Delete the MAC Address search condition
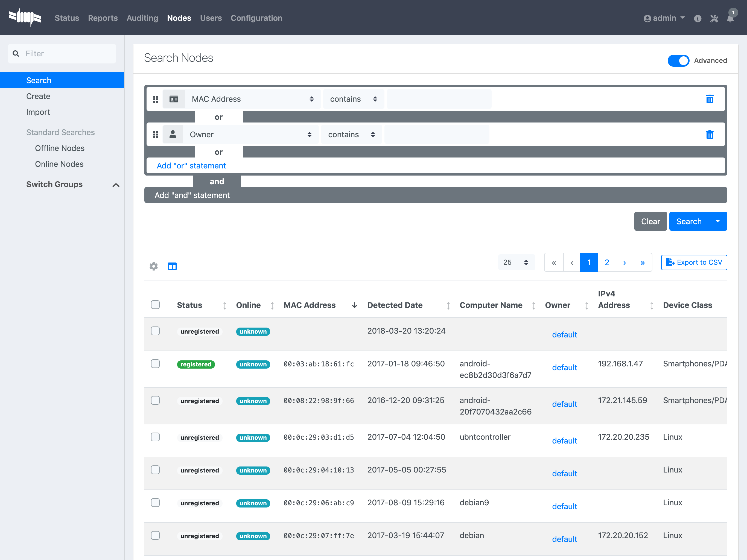Viewport: 747px width, 560px height. click(710, 99)
